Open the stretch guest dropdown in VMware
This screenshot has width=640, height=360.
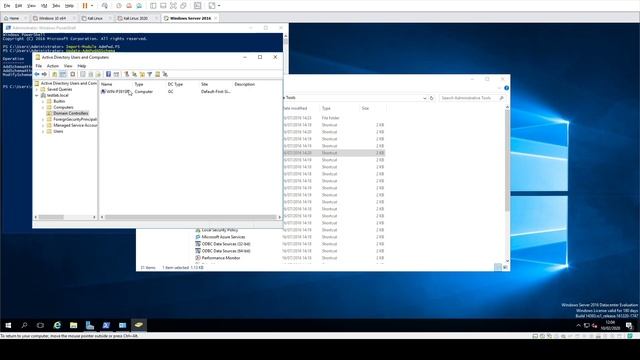(219, 6)
